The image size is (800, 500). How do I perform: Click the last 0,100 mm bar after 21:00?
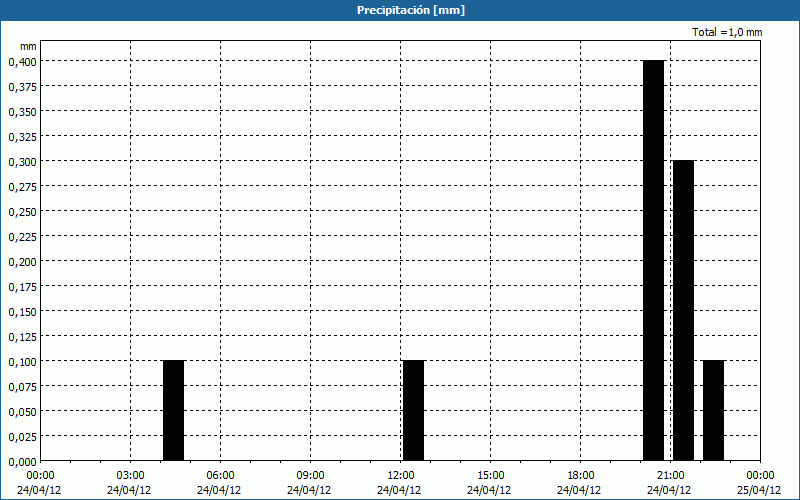tap(713, 411)
